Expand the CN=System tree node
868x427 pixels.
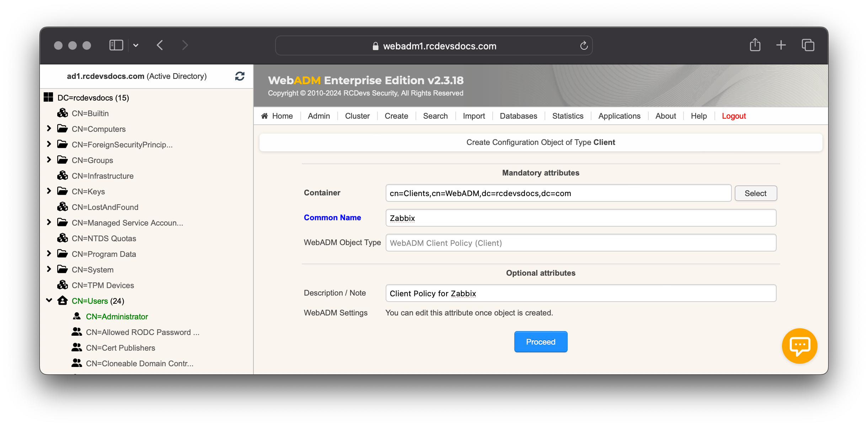(49, 269)
